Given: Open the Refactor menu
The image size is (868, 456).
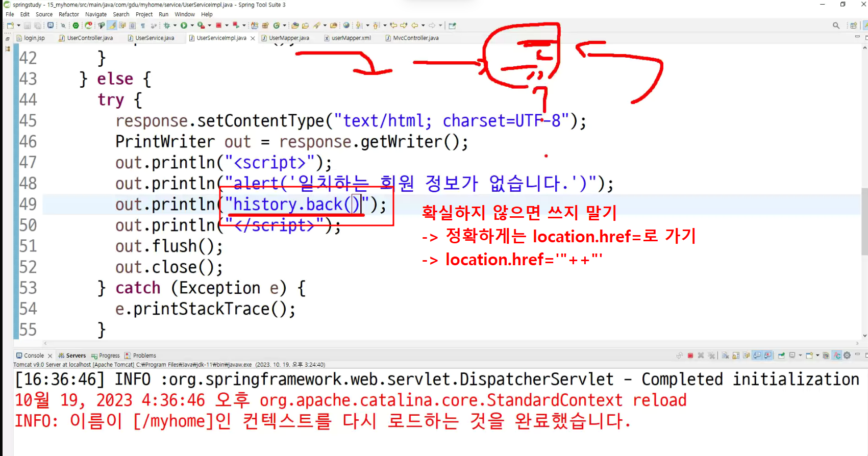Looking at the screenshot, I should coord(69,14).
